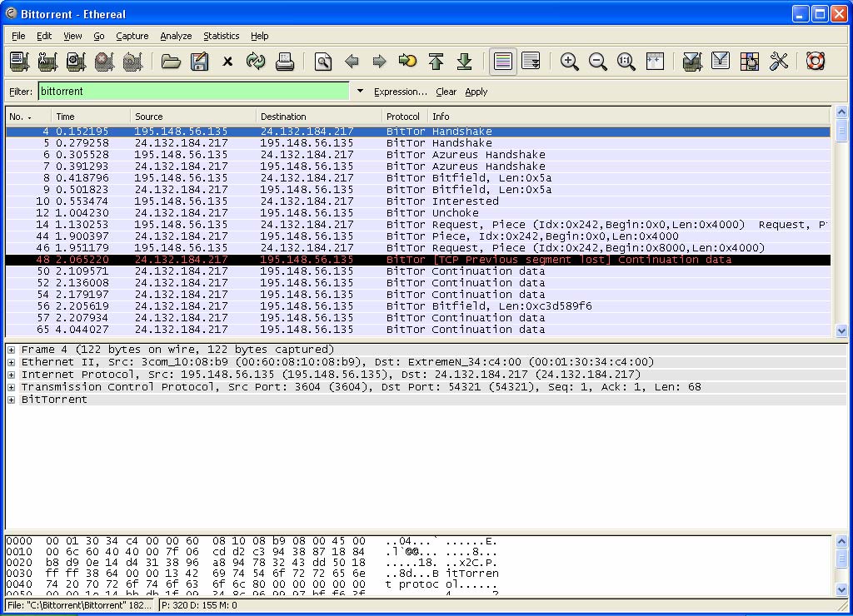Start a new live capture

tap(76, 62)
